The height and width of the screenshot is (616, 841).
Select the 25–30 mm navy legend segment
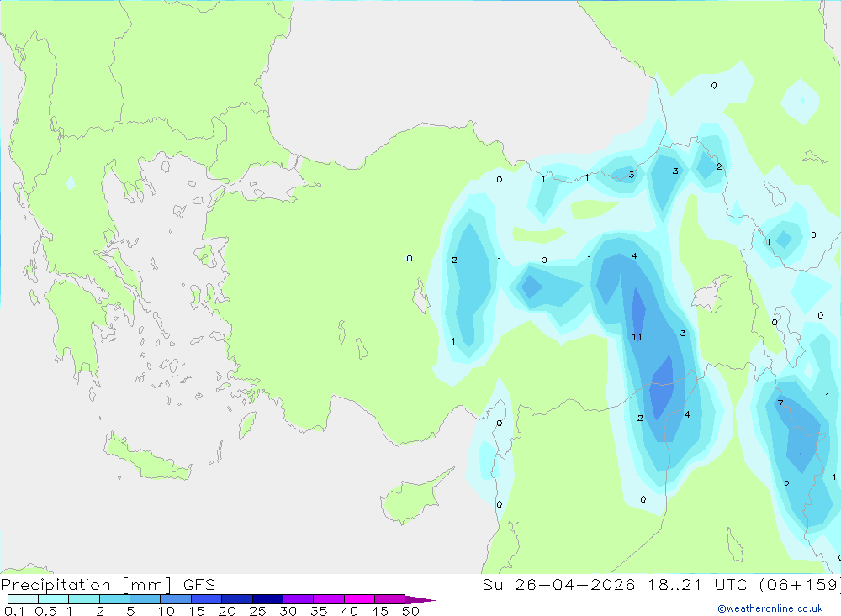coord(267,599)
